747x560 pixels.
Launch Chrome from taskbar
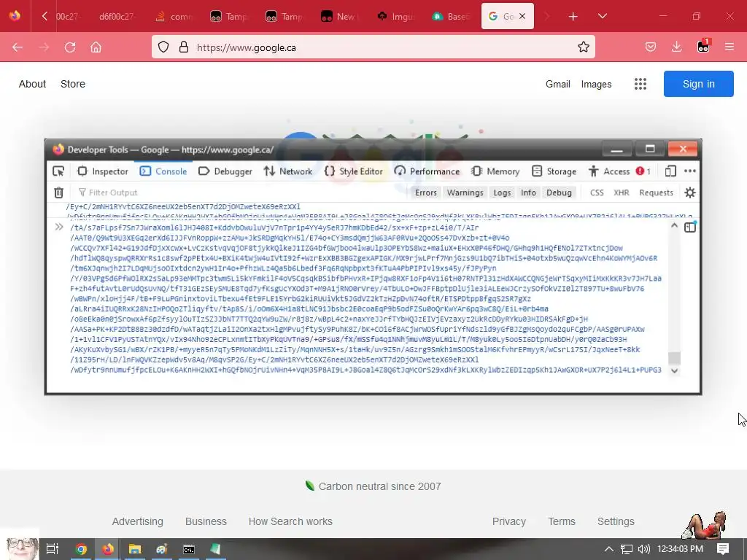coord(80,549)
